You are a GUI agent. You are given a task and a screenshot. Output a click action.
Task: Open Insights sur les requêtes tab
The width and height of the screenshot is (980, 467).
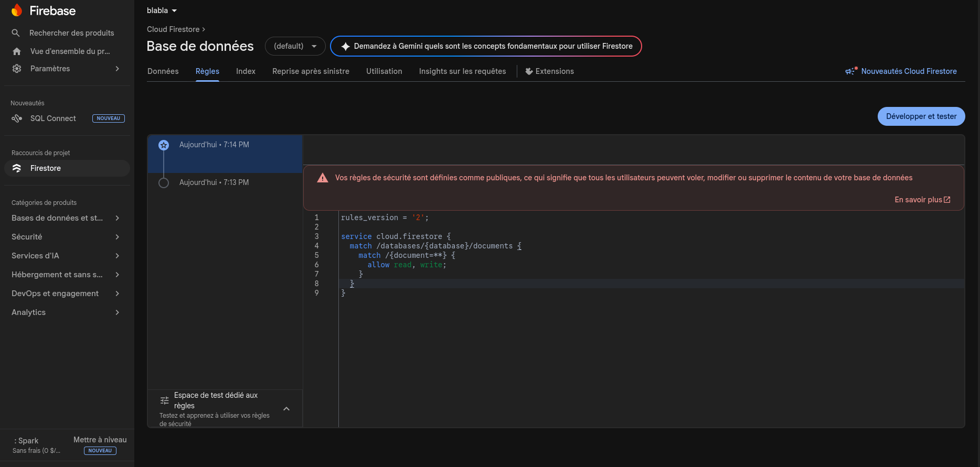point(462,71)
